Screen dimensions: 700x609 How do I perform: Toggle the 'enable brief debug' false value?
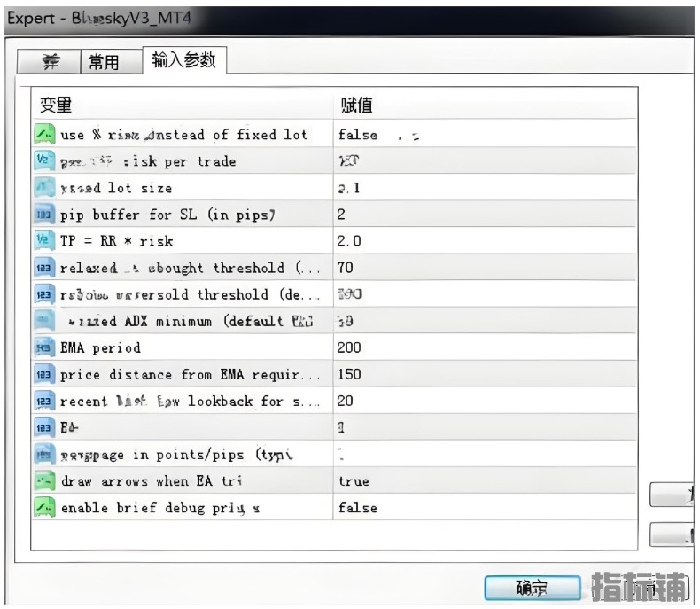point(357,508)
